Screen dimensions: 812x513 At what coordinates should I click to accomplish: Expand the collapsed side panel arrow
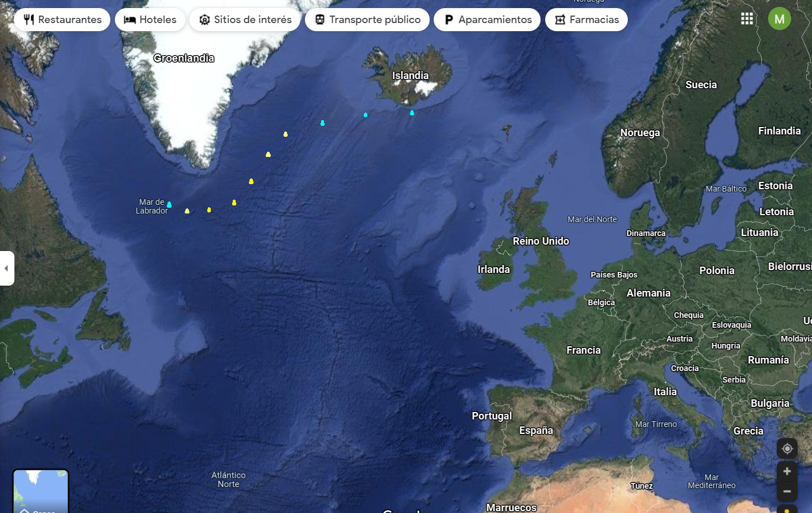tap(6, 268)
